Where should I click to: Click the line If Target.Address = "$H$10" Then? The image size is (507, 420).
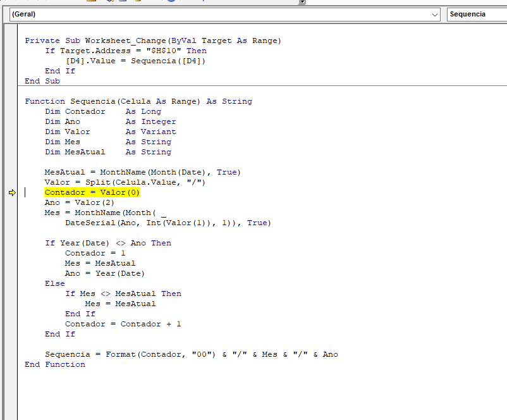click(x=125, y=51)
